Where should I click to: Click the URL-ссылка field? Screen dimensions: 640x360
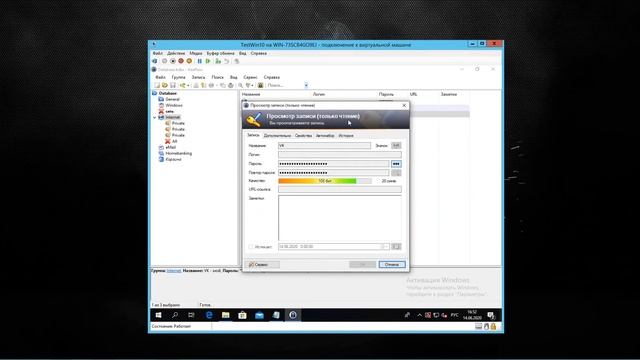[340, 189]
